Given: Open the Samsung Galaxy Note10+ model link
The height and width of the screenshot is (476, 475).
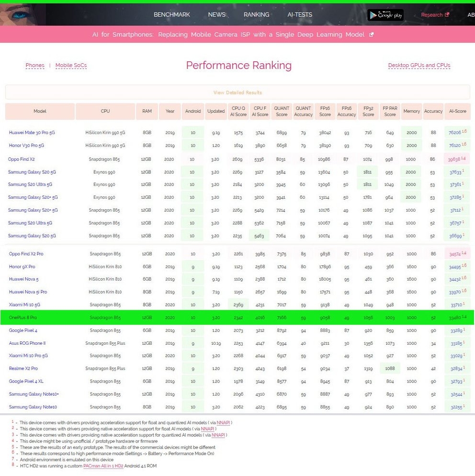Looking at the screenshot, I should [34, 394].
